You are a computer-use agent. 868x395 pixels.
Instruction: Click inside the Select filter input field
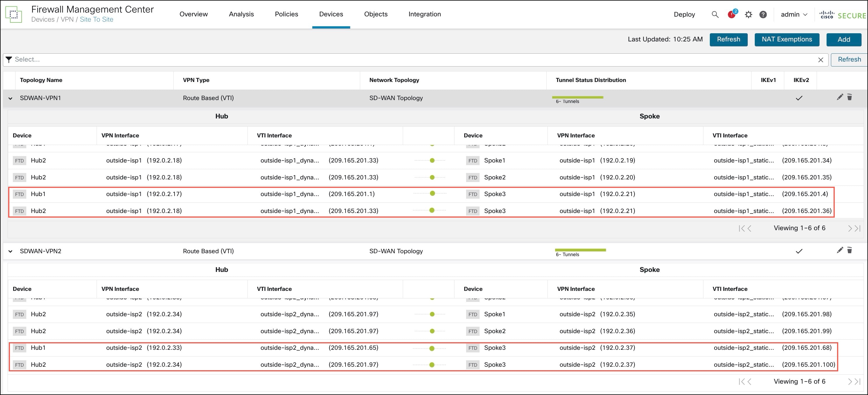pos(101,60)
